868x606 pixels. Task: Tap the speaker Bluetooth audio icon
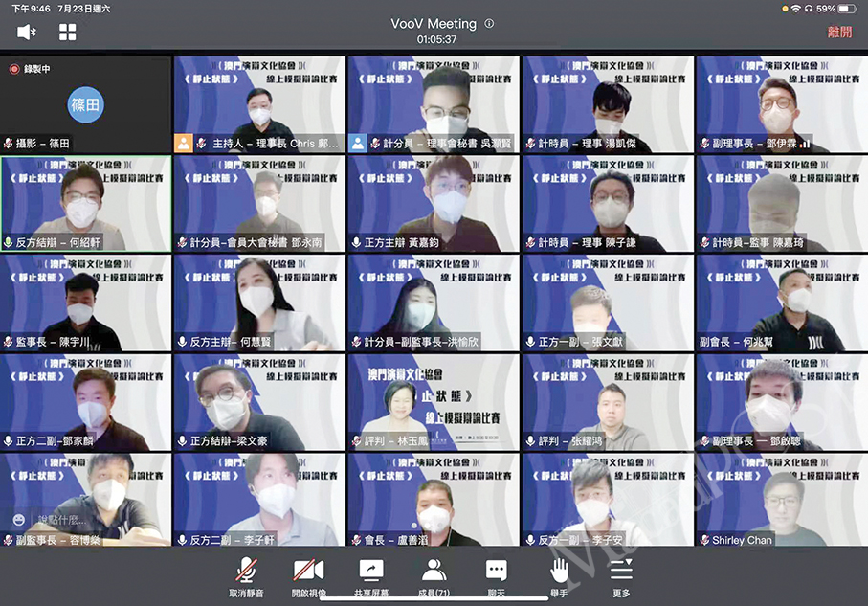pyautogui.click(x=28, y=33)
